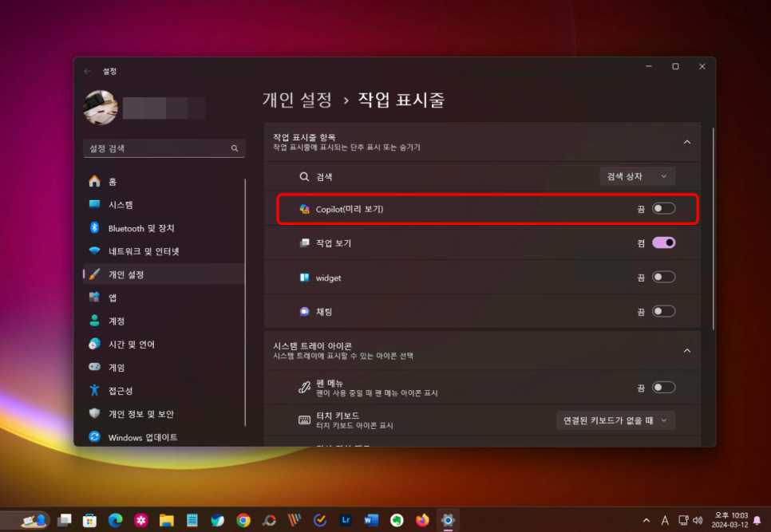
Task: Open 게임 settings category
Action: pyautogui.click(x=164, y=367)
